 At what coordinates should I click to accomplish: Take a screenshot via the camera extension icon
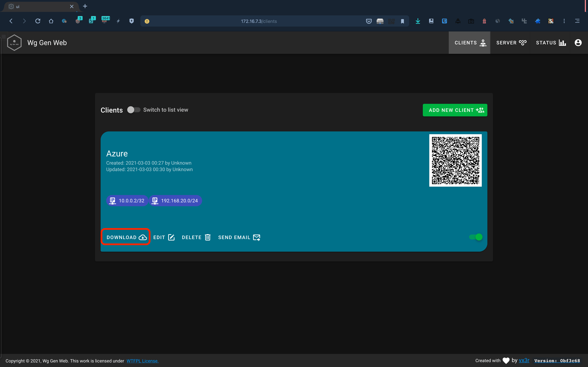click(471, 21)
